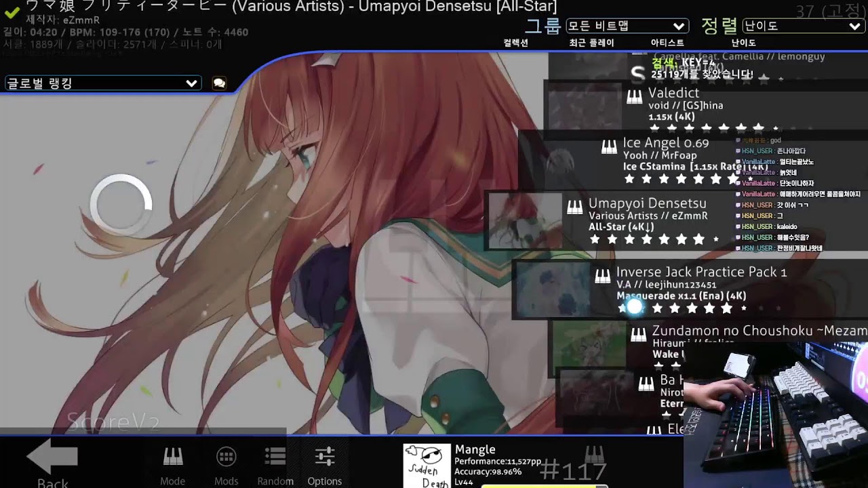
Task: Switch to the 난이도 tab
Action: (x=743, y=43)
